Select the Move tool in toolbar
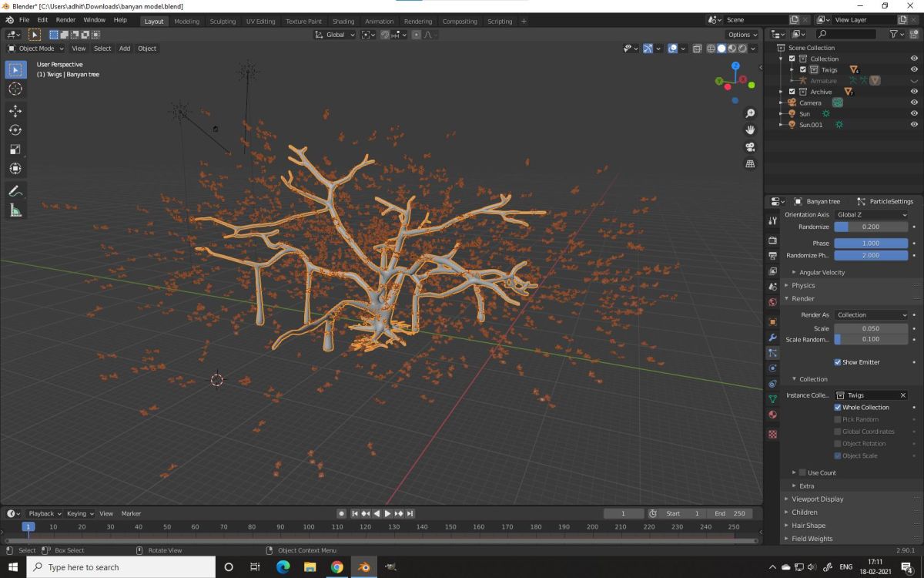 click(15, 111)
